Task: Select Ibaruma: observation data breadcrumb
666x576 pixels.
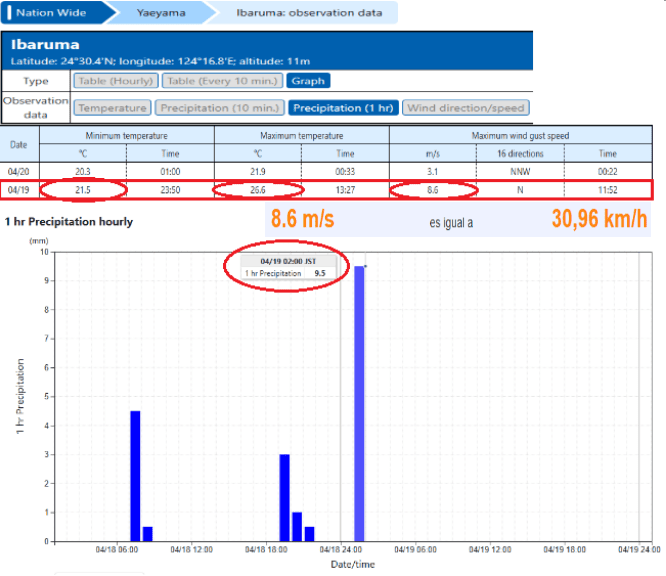Action: [307, 13]
